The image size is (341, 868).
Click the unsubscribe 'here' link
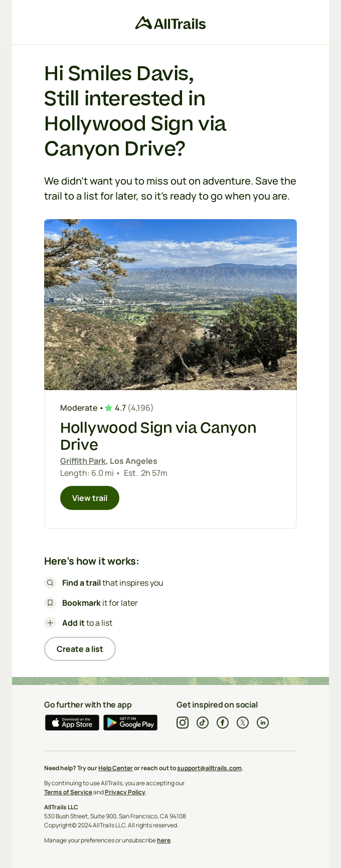click(x=163, y=840)
